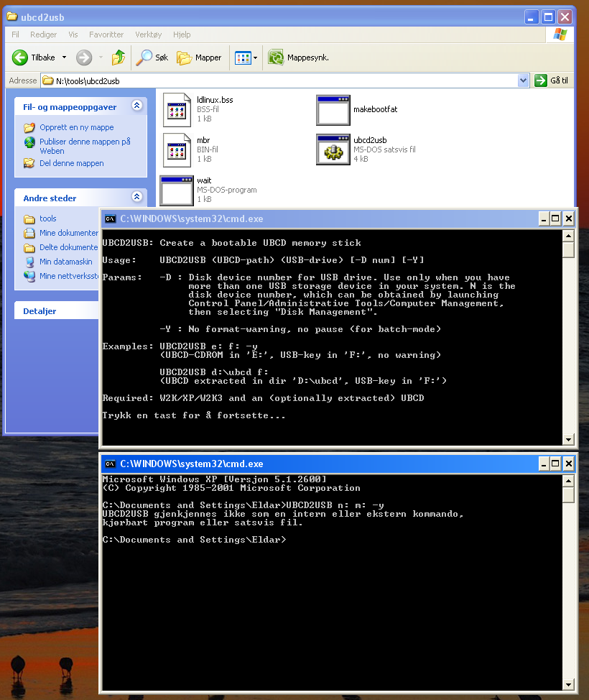Open the Rediger menu
589x700 pixels.
pos(43,34)
